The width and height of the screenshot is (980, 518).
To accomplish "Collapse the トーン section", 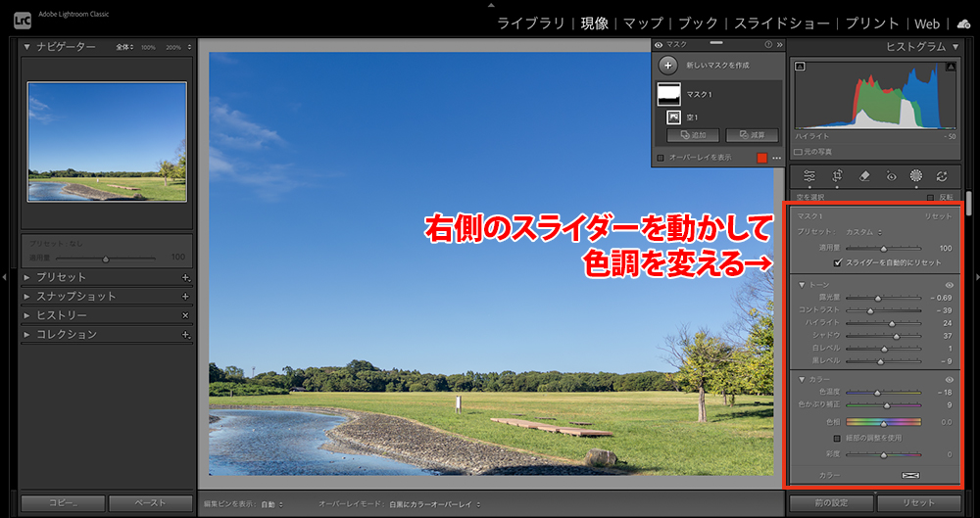I will (x=802, y=285).
